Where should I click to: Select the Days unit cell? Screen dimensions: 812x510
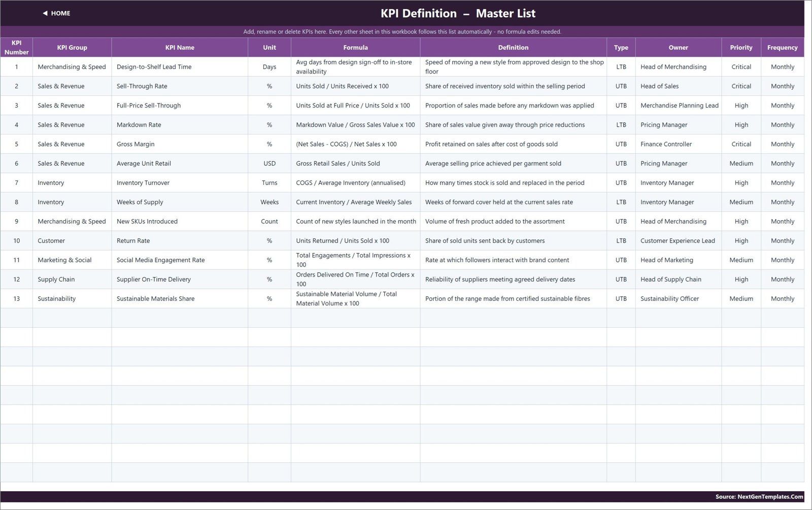click(269, 67)
